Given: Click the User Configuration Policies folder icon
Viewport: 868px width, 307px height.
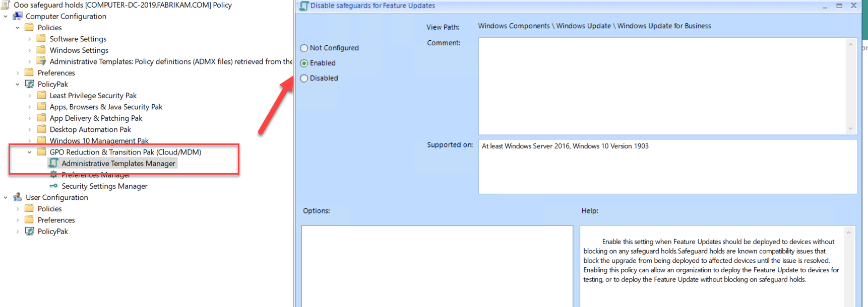Looking at the screenshot, I should pyautogui.click(x=29, y=208).
